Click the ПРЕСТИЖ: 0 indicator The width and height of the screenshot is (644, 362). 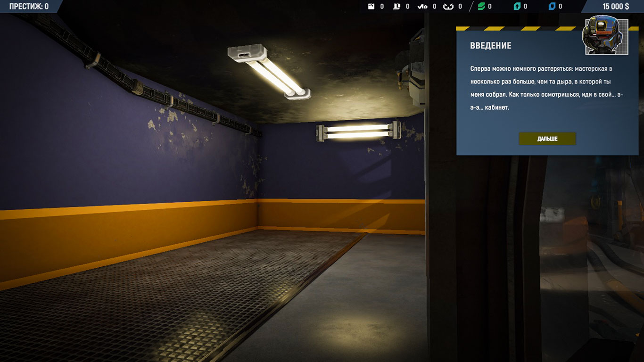pyautogui.click(x=29, y=7)
